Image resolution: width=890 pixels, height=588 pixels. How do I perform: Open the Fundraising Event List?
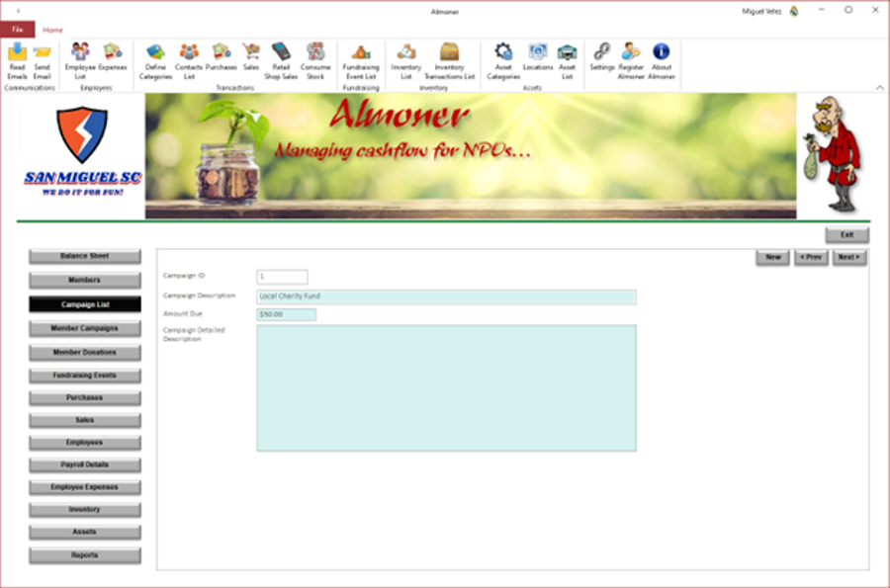click(361, 61)
